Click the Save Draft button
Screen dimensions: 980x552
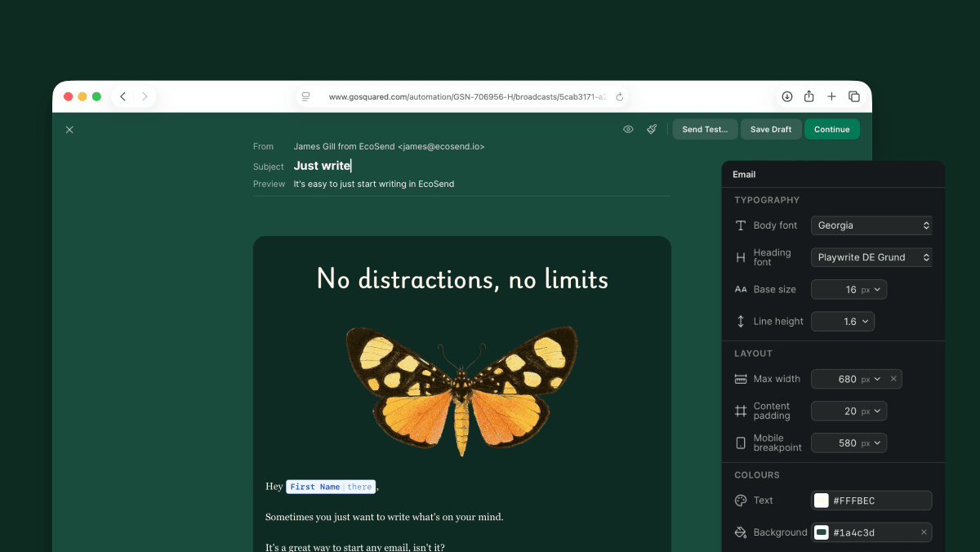(x=771, y=129)
